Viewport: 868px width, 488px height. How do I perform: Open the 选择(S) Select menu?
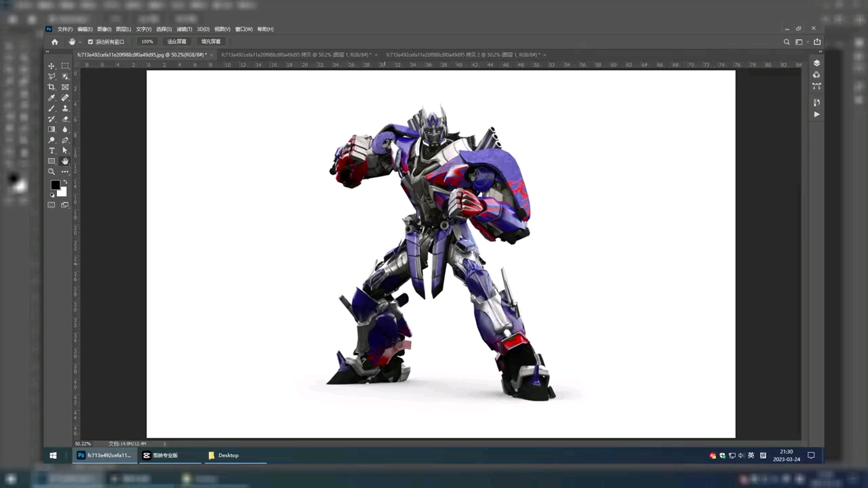[164, 29]
